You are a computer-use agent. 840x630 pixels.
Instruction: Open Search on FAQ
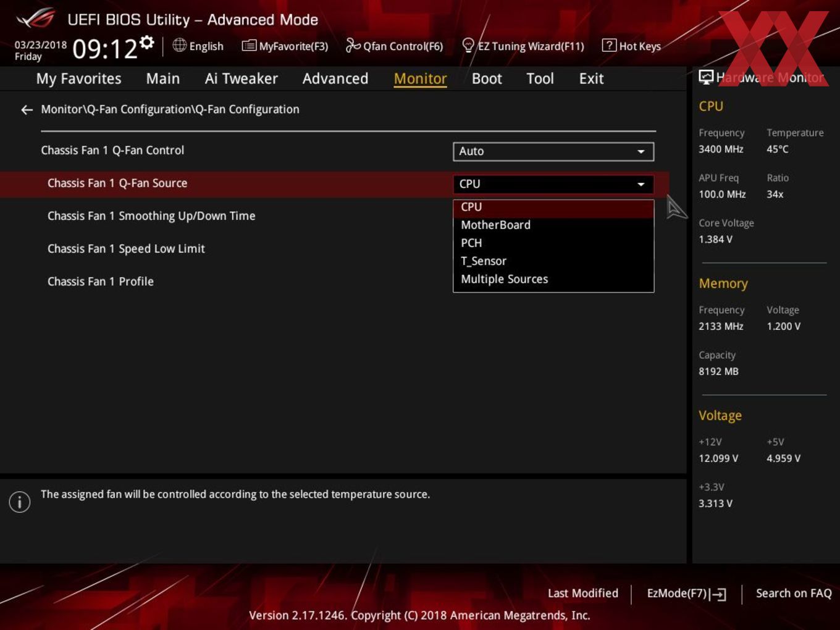[794, 594]
